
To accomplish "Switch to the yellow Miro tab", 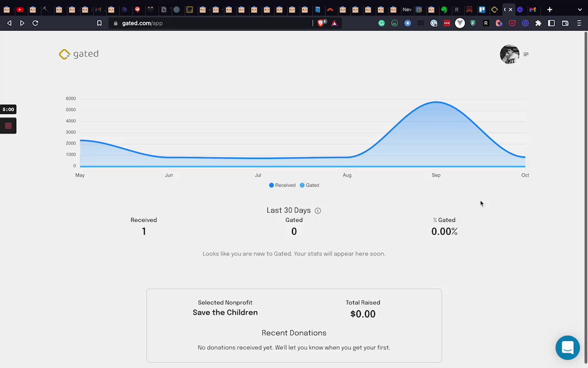I will pos(189,9).
